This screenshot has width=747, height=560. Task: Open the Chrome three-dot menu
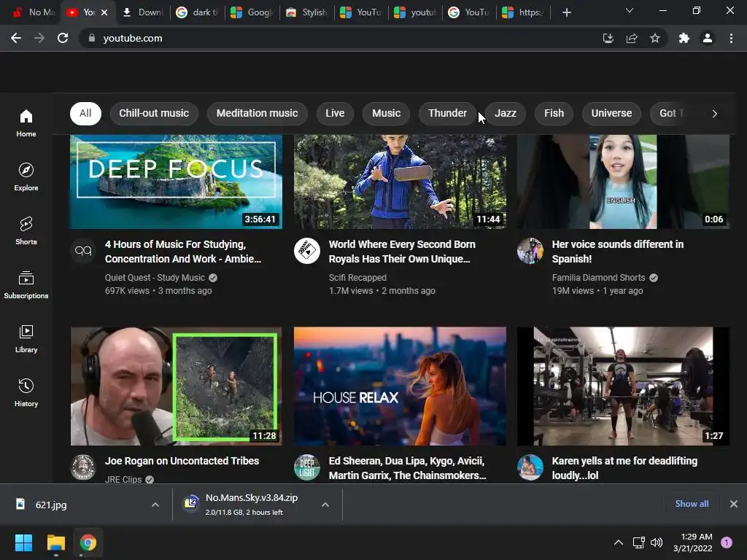pyautogui.click(x=731, y=38)
